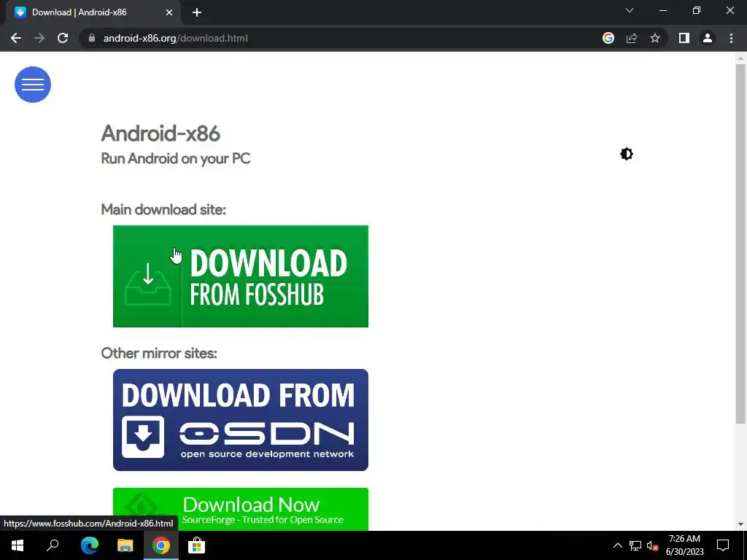
Task: Open a new browser tab
Action: tap(197, 12)
